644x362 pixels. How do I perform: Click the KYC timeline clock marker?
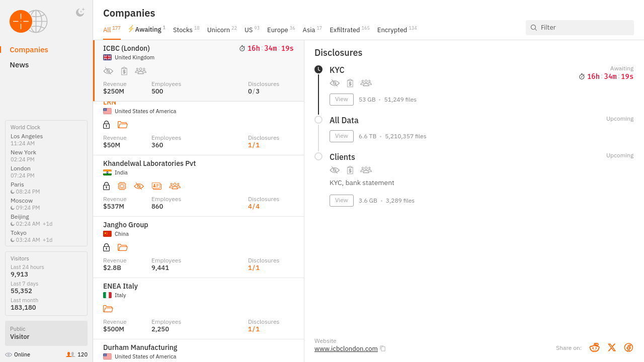click(x=318, y=69)
